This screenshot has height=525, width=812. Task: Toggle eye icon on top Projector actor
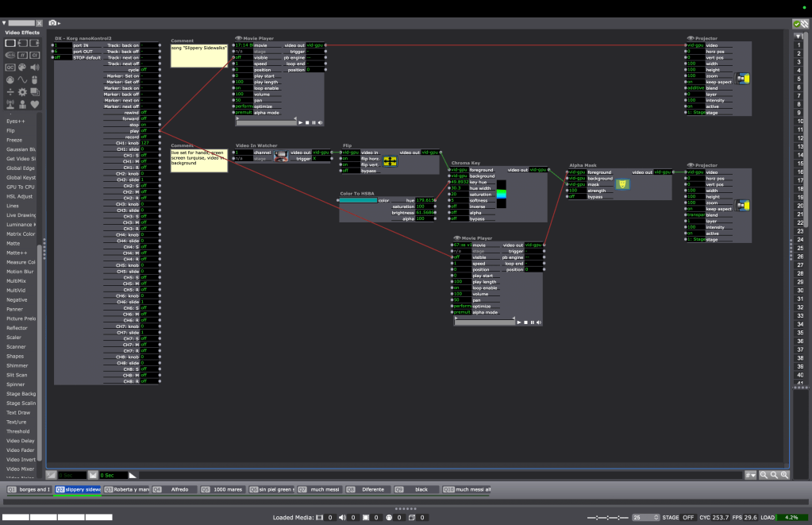(x=691, y=37)
